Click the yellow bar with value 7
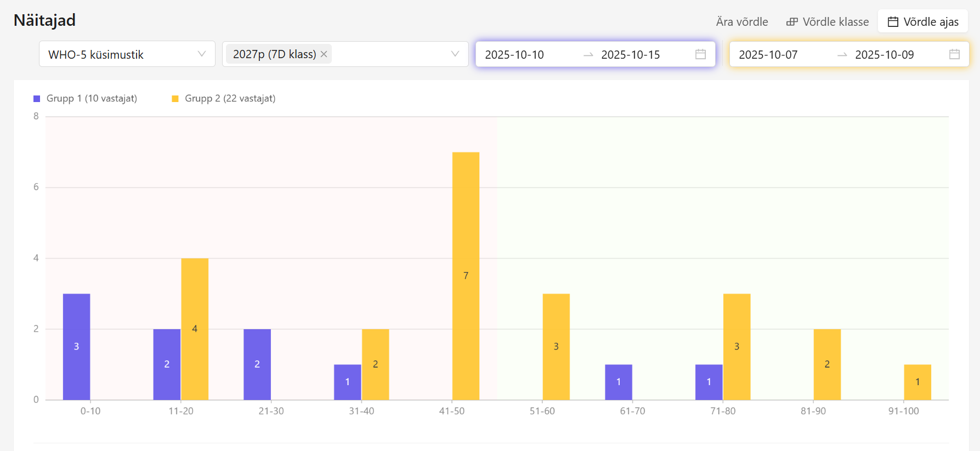The image size is (980, 451). (466, 275)
